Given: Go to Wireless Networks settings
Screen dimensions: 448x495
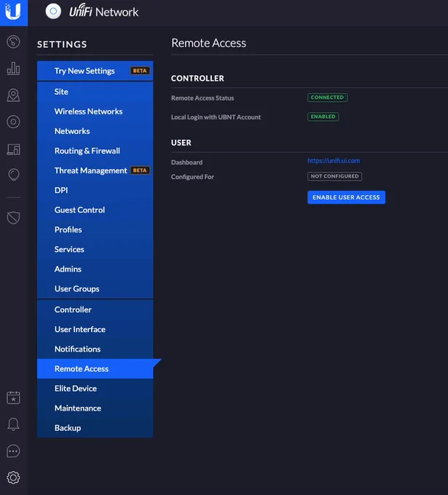Looking at the screenshot, I should pyautogui.click(x=95, y=111).
